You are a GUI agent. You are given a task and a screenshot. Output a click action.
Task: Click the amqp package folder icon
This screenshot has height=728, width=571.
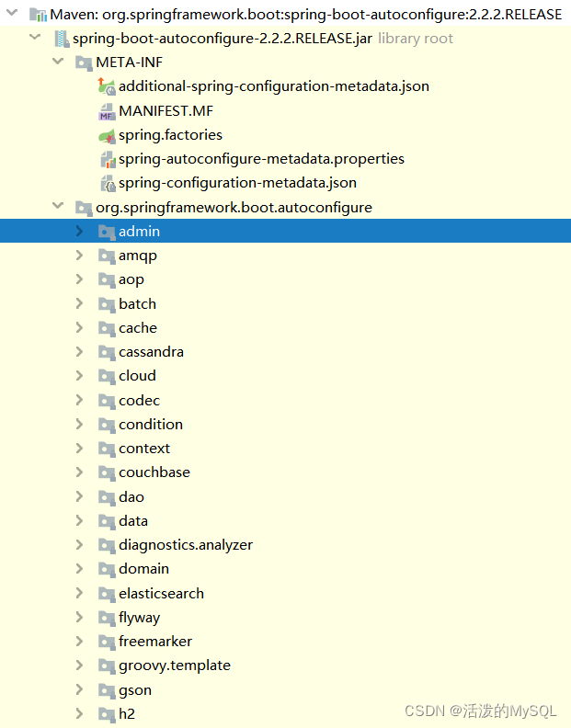tap(107, 256)
